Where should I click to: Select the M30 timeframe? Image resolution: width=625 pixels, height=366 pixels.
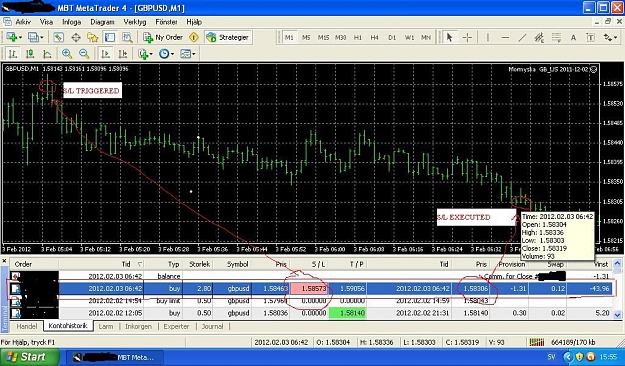[340, 37]
